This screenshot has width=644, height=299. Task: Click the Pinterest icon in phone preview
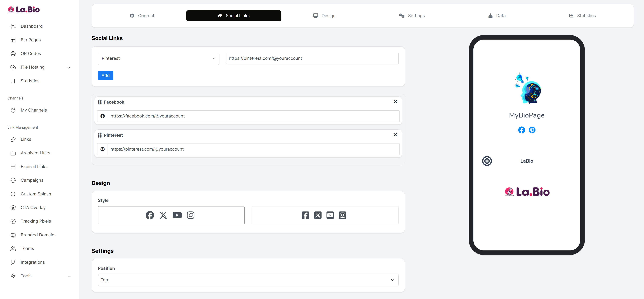click(x=532, y=130)
